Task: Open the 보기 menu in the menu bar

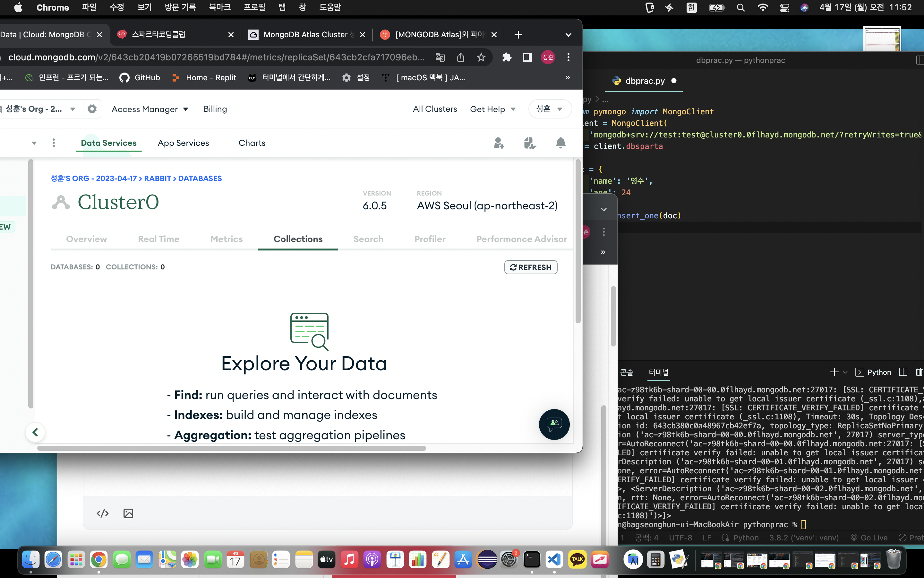Action: tap(144, 8)
